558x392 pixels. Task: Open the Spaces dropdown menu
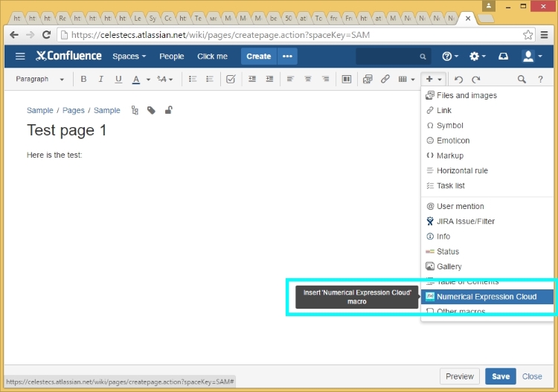(129, 57)
